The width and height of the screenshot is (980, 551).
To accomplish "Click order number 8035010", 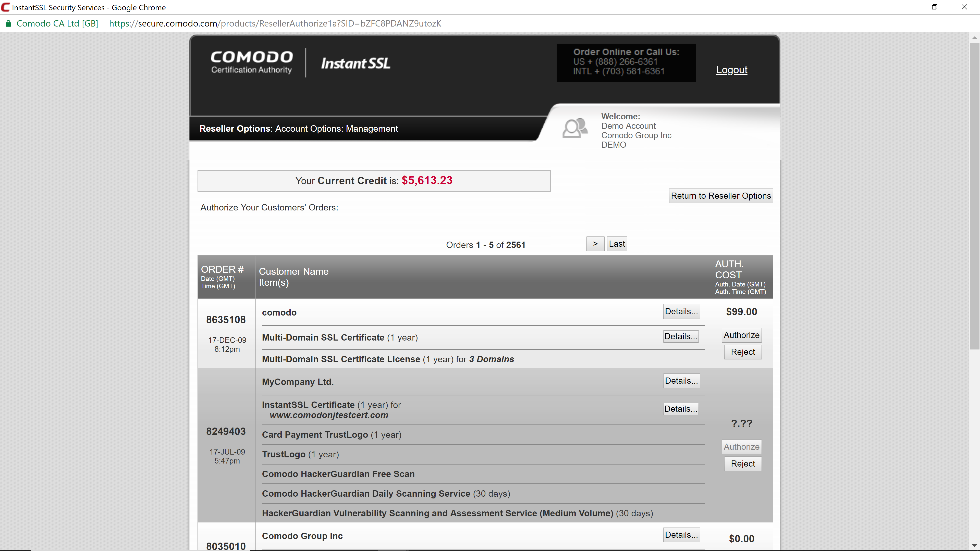I will pos(226,546).
